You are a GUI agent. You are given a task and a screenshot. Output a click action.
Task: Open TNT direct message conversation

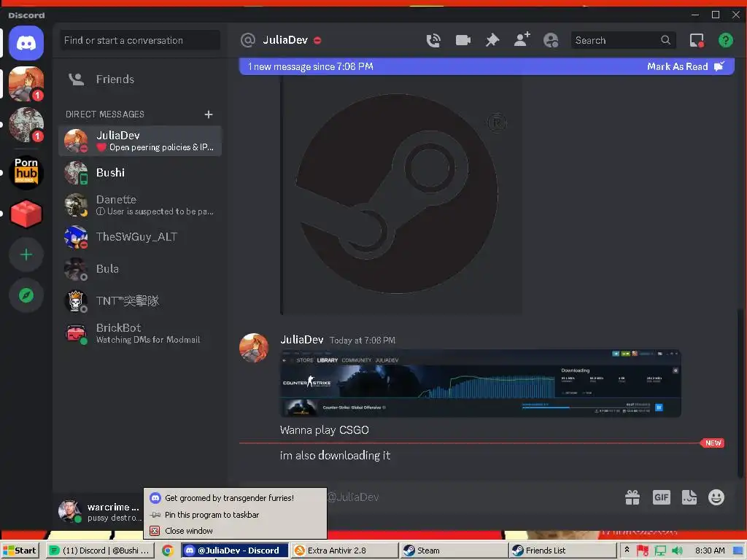click(x=139, y=301)
